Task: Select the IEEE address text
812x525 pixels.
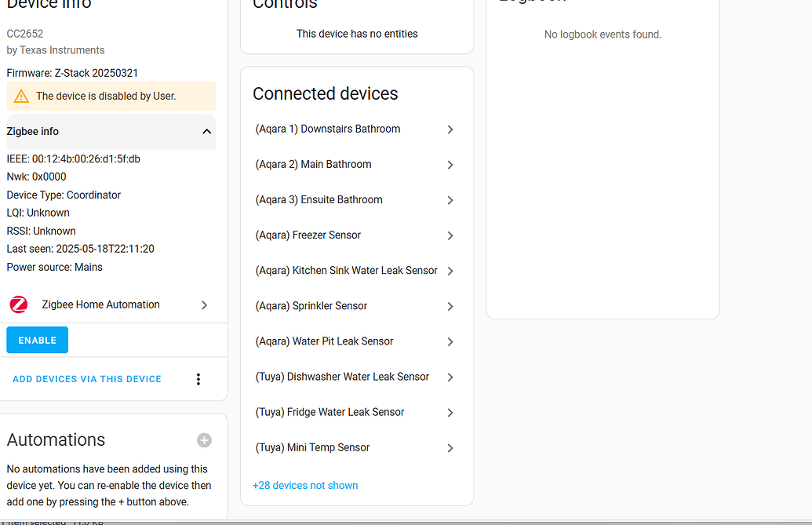Action: point(73,159)
